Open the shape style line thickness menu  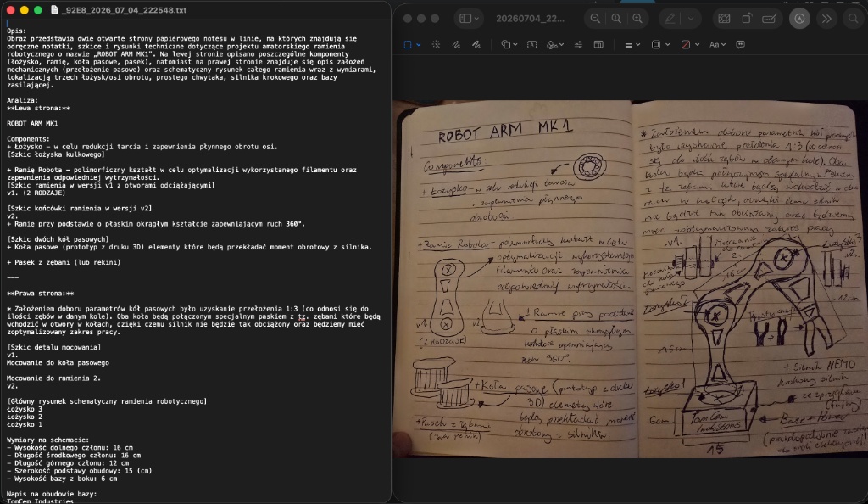pos(632,44)
